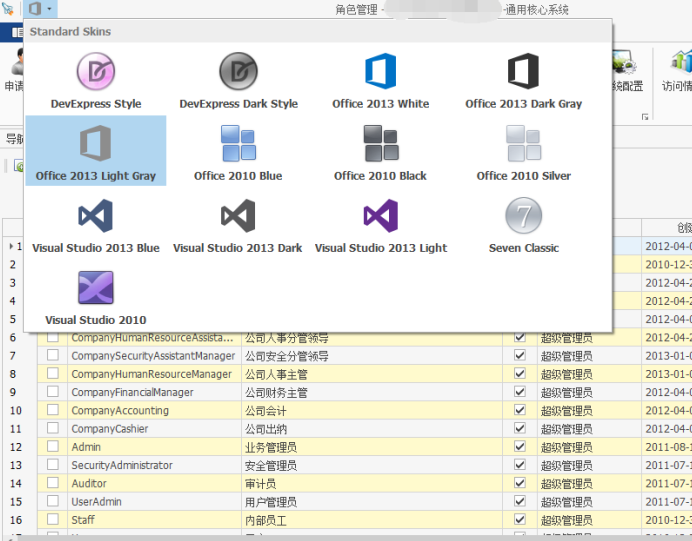692x541 pixels.
Task: Click the 内部员工 cell
Action: [x=372, y=520]
